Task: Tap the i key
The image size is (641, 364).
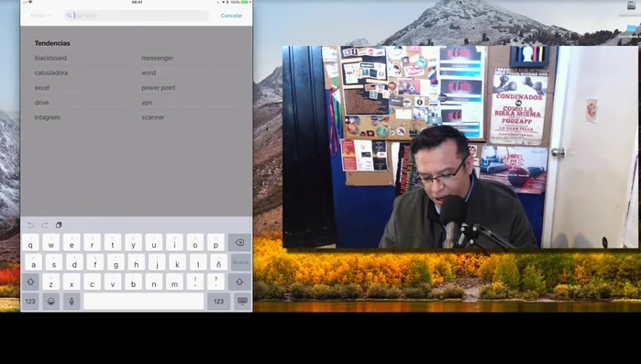Action: (x=174, y=242)
